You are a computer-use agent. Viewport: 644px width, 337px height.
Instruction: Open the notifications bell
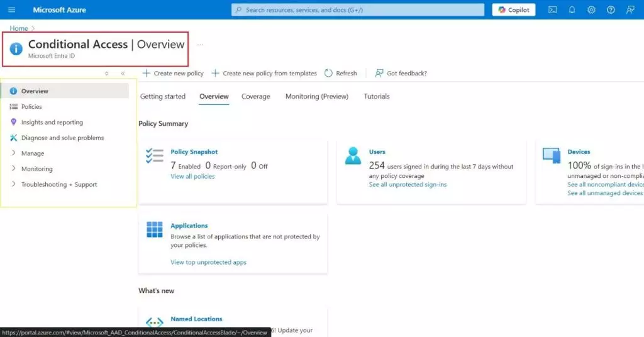572,10
